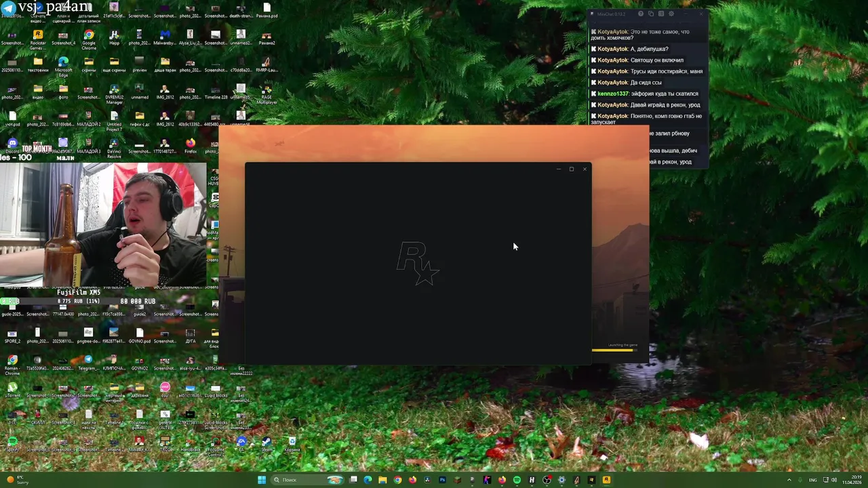Open Photoshop from the taskbar
The height and width of the screenshot is (488, 868).
[442, 480]
